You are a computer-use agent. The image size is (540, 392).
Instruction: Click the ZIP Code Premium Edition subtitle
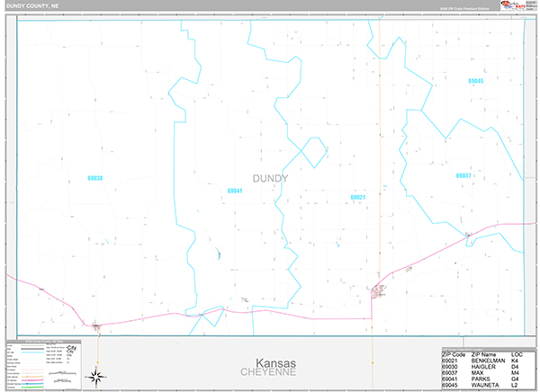pos(464,9)
